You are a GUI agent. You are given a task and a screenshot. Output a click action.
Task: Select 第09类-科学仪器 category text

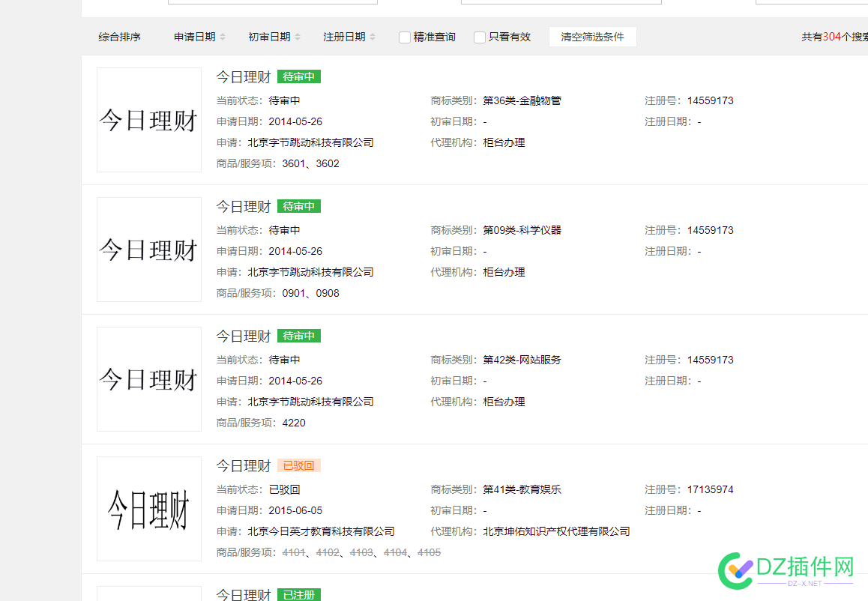(x=522, y=230)
